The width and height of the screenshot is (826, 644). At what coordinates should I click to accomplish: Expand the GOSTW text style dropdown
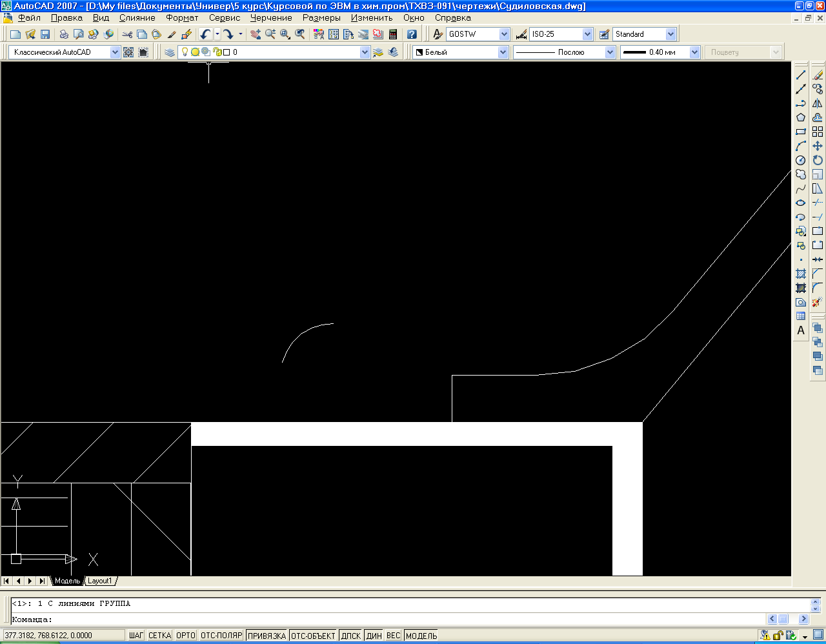click(504, 34)
